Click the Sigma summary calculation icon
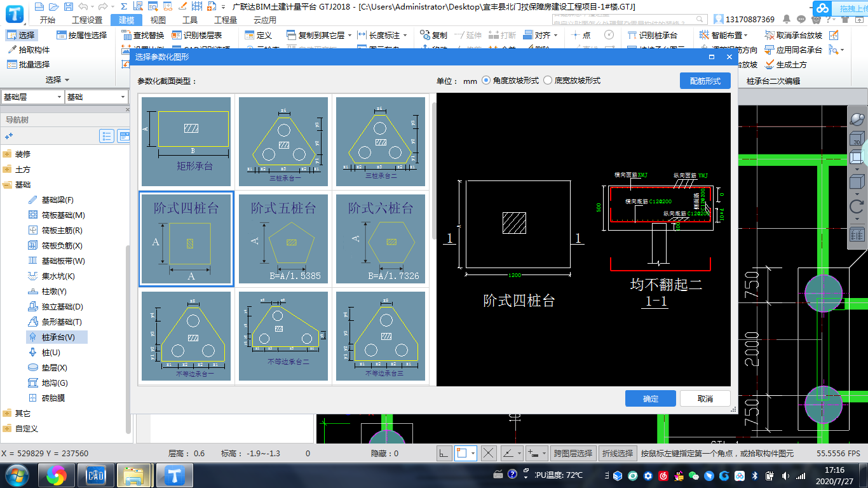Screen dimensions: 868x488 coord(124,6)
